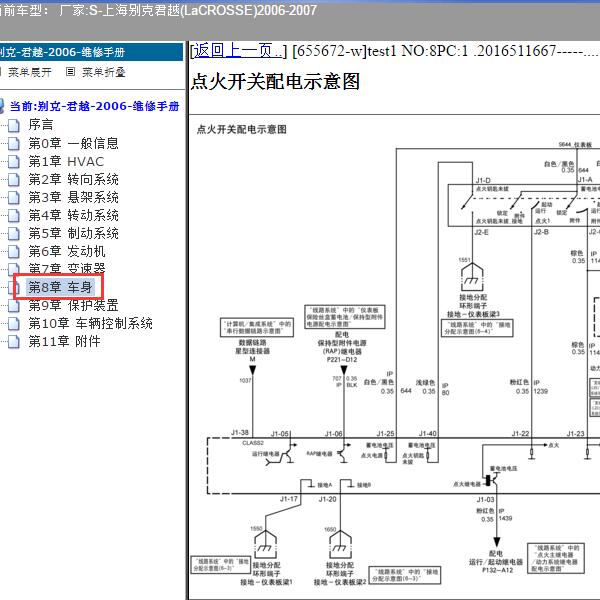
Task: Open chapter 第5章 制动系统
Action: pos(73,233)
